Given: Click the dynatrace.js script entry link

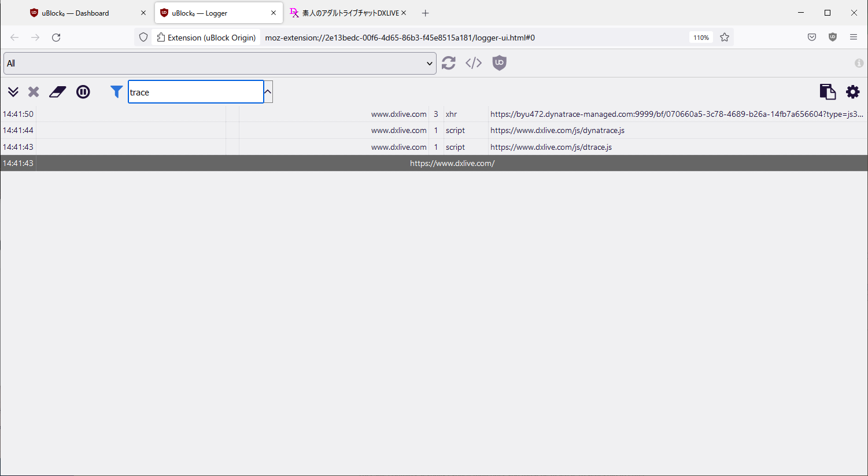Looking at the screenshot, I should click(x=557, y=130).
